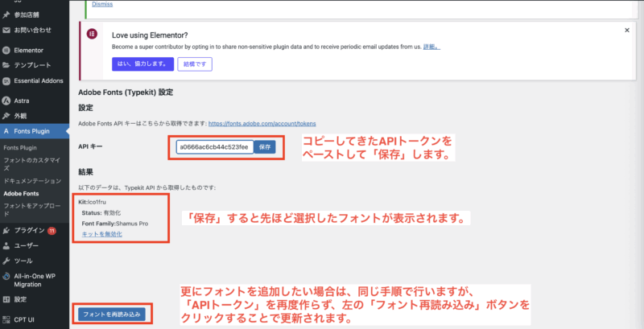The height and width of the screenshot is (329, 644).
Task: Open Fonts Plugin submenu entry
Action: click(x=20, y=148)
